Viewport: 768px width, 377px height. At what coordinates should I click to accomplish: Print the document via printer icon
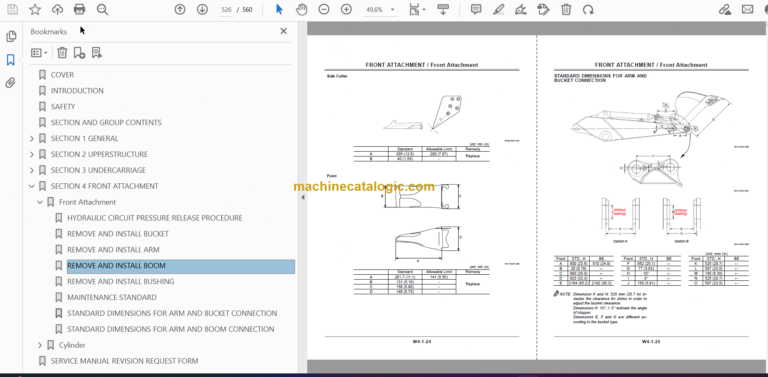click(x=79, y=9)
